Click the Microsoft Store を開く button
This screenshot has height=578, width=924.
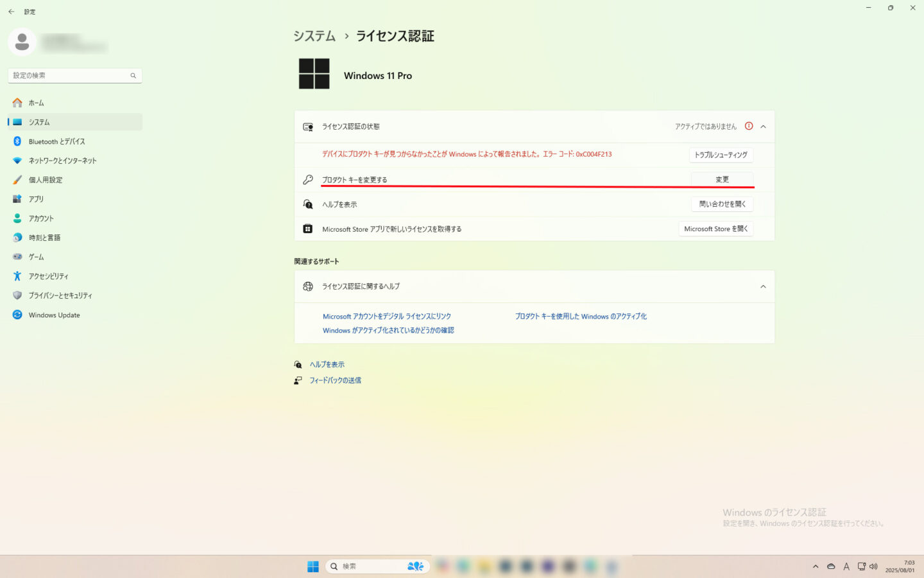[x=716, y=229]
